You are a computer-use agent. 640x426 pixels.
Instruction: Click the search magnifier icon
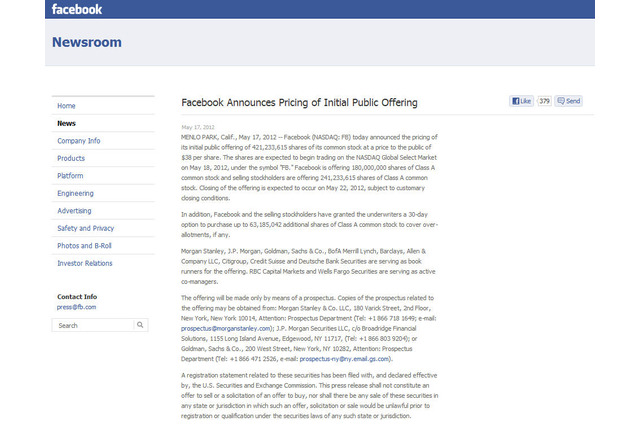(x=140, y=325)
